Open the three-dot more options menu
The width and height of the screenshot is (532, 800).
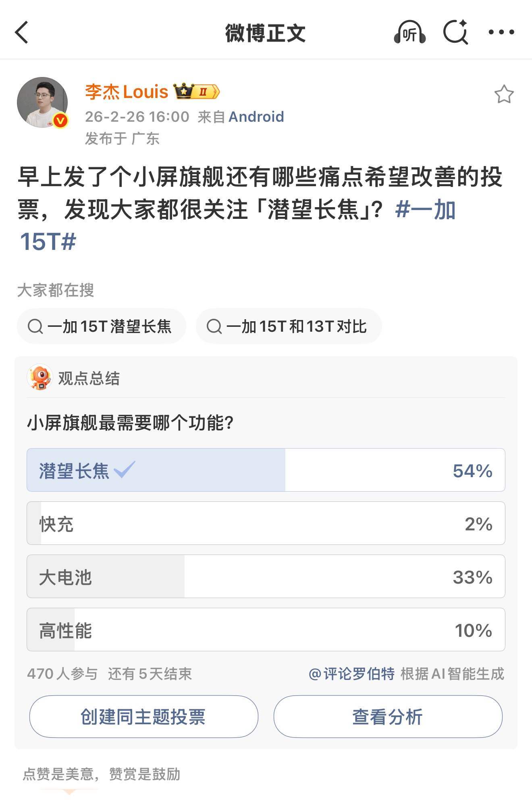point(501,32)
